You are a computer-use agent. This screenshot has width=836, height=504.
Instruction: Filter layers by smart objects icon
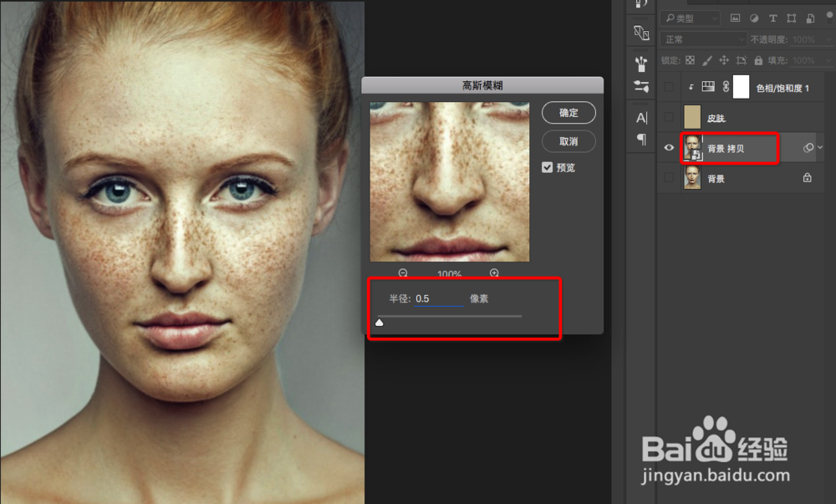(x=810, y=18)
